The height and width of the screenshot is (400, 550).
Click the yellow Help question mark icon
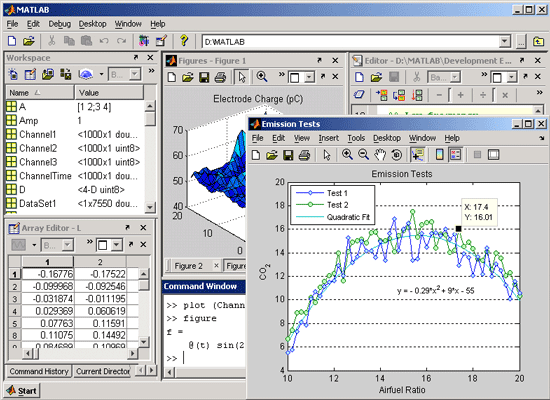pyautogui.click(x=184, y=41)
